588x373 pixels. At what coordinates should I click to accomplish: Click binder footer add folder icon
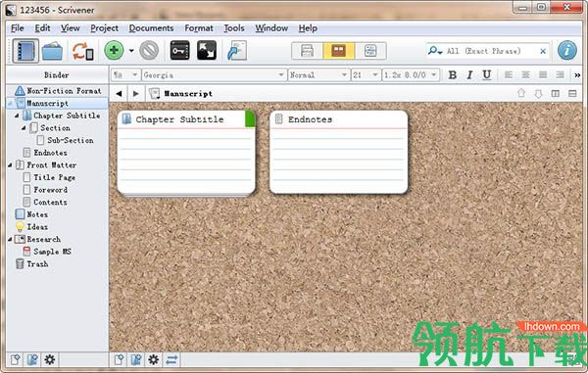click(x=32, y=360)
